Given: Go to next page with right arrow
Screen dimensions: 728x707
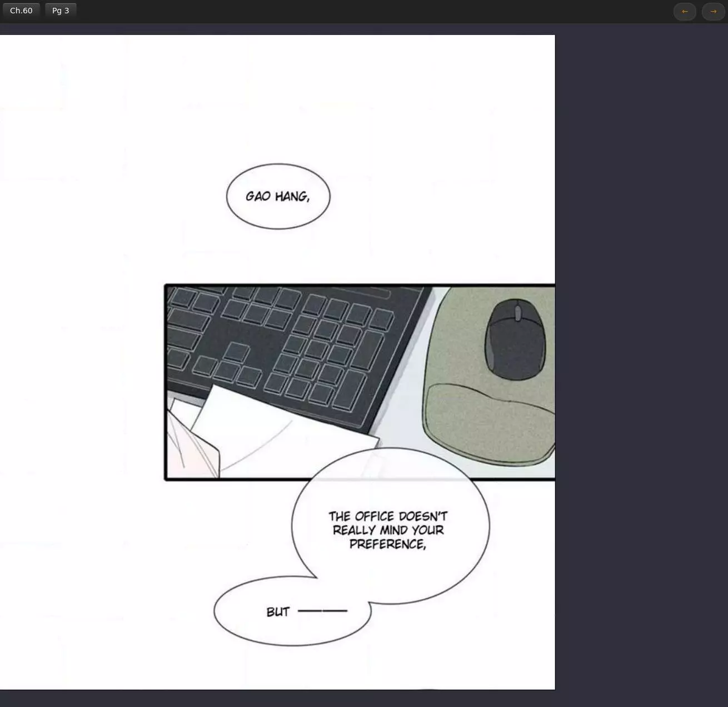Looking at the screenshot, I should coord(714,11).
